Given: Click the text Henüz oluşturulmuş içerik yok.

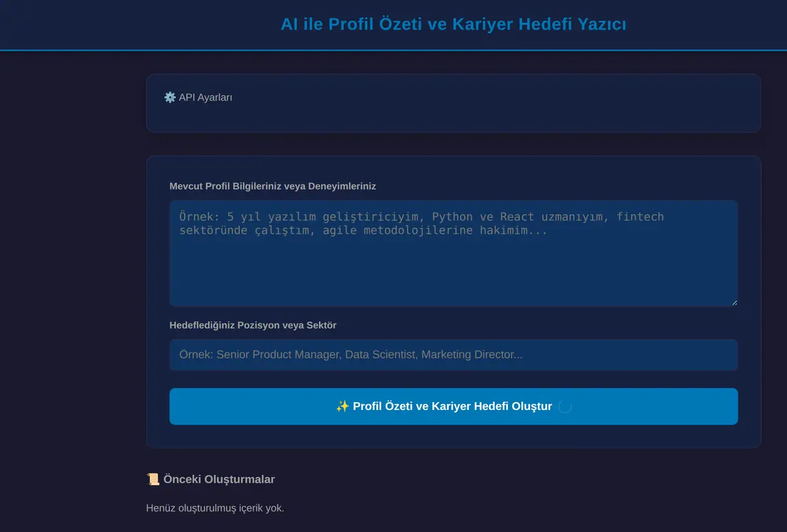Looking at the screenshot, I should 215,508.
